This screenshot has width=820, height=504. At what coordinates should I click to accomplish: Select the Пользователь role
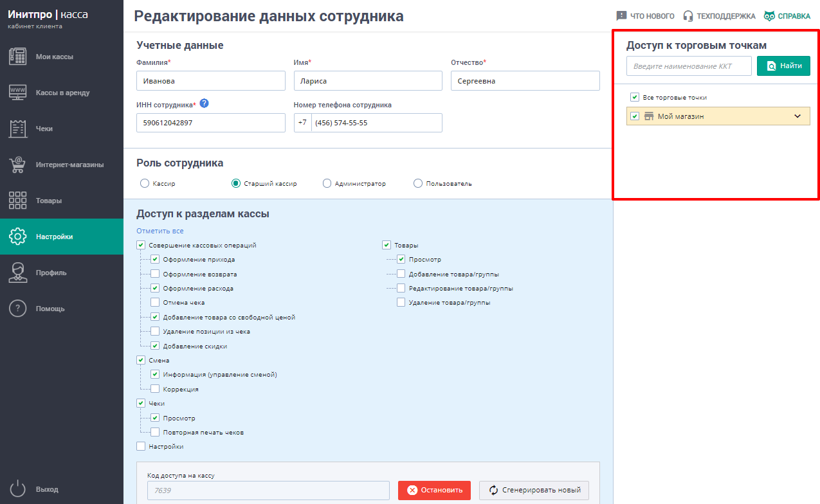[419, 184]
